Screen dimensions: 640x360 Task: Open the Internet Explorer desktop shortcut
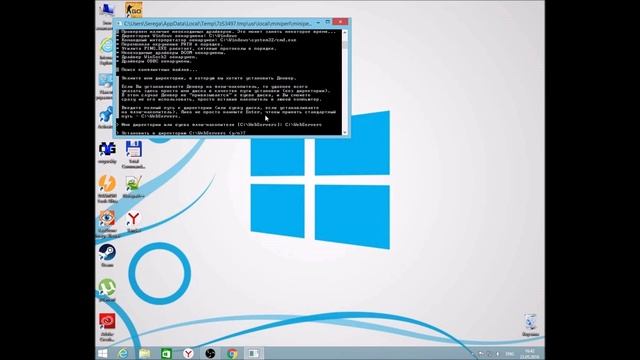click(107, 46)
